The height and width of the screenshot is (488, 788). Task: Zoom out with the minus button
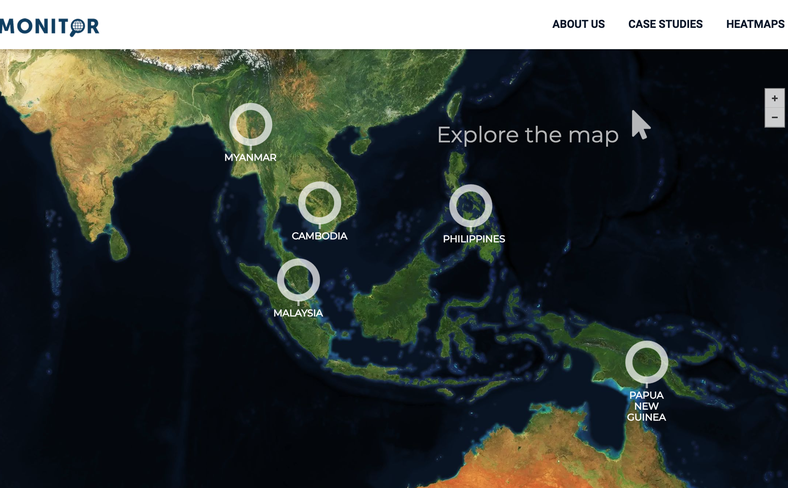(774, 118)
